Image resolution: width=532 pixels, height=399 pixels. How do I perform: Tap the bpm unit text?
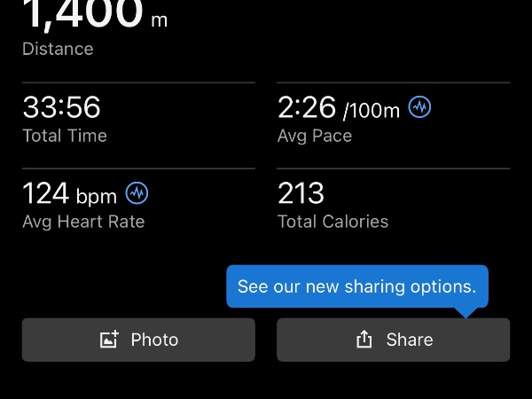click(x=97, y=195)
